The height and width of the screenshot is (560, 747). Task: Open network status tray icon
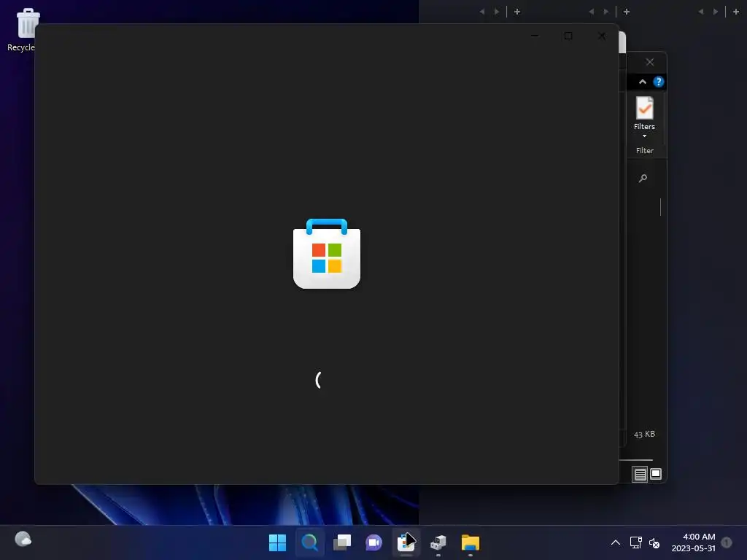pos(635,542)
